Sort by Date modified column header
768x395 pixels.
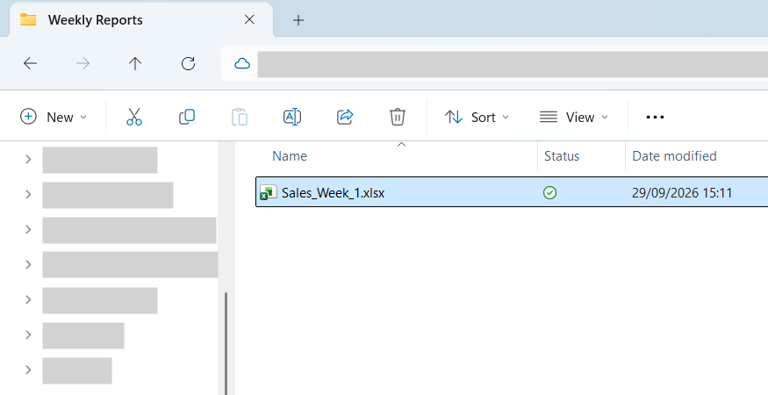[x=674, y=156]
